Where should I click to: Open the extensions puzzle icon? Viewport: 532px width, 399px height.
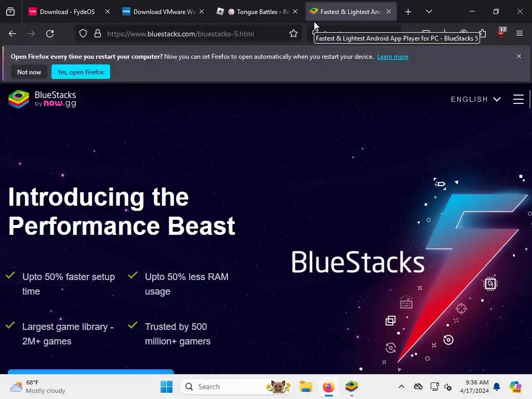tap(483, 33)
